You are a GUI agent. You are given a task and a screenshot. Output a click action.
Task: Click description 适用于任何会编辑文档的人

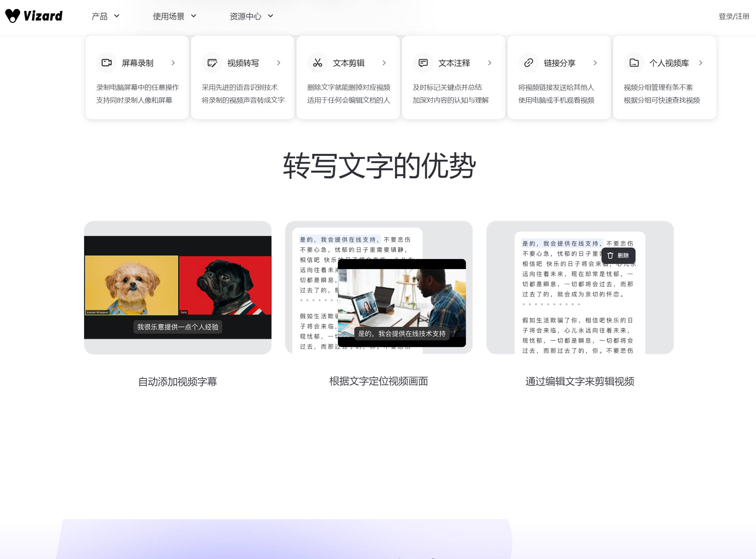tap(349, 100)
